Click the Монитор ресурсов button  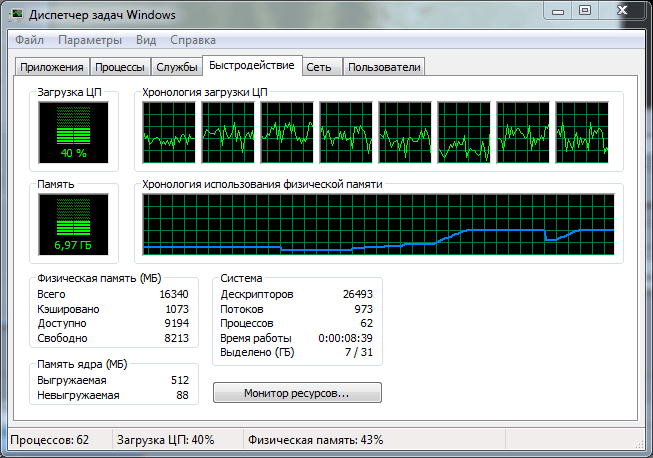pos(297,393)
